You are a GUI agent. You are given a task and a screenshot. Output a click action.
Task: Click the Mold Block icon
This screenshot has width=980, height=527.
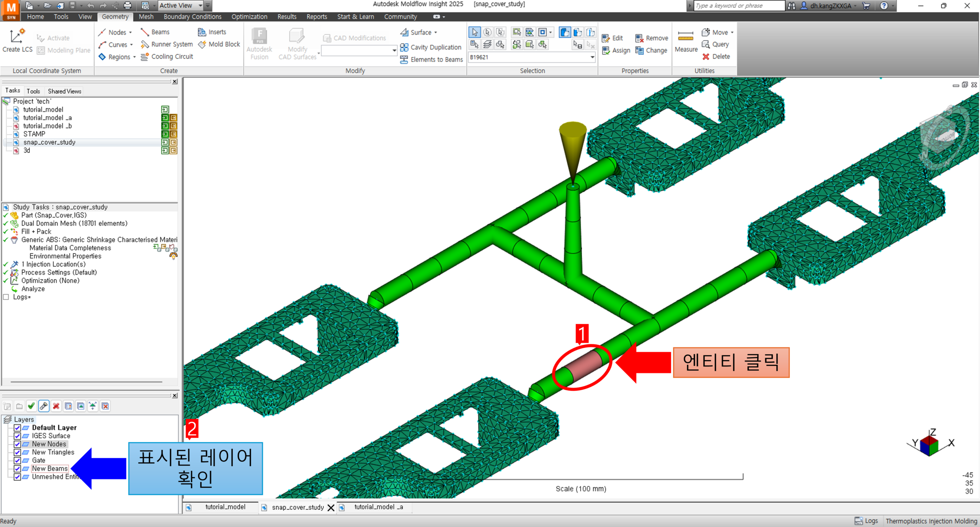click(x=203, y=44)
